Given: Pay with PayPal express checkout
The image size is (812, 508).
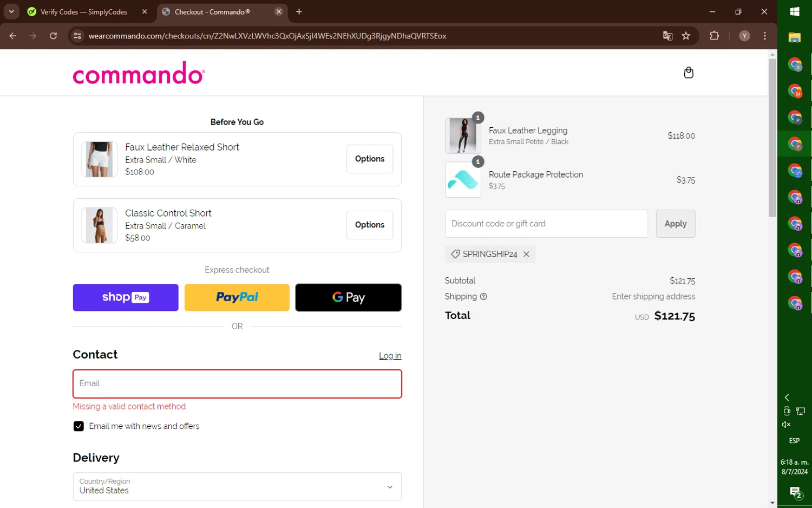Looking at the screenshot, I should [x=237, y=297].
